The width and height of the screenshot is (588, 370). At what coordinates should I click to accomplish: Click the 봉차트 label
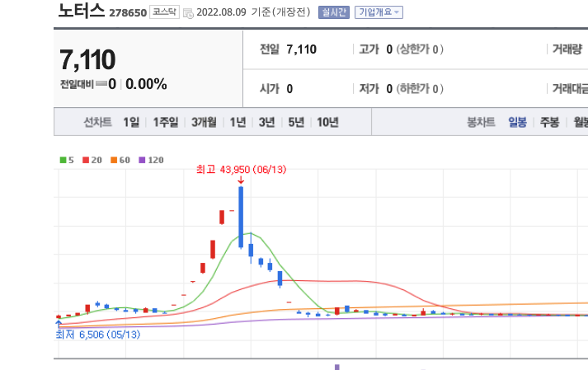pos(481,122)
